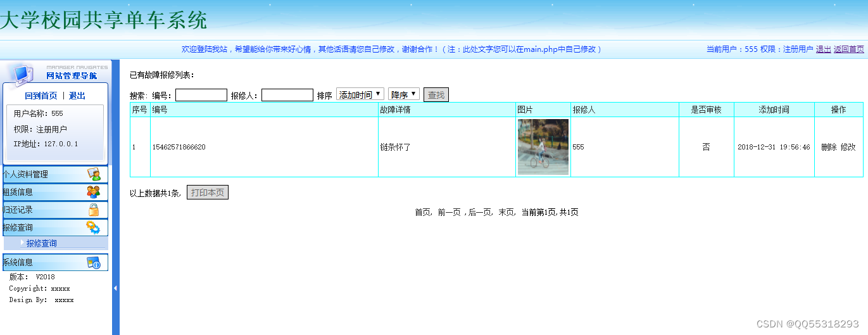
Task: Click the 否 review status cell
Action: [x=707, y=147]
